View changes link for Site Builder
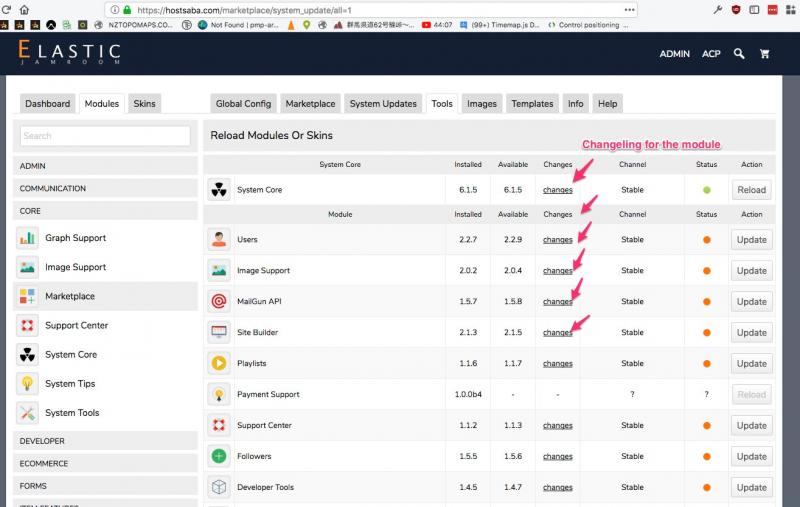 [x=557, y=332]
